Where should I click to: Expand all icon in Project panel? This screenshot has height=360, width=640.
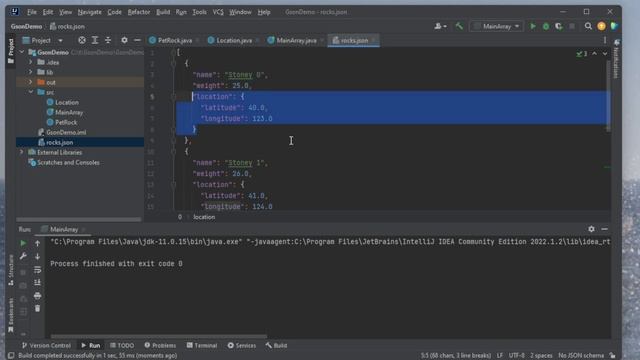(x=95, y=40)
